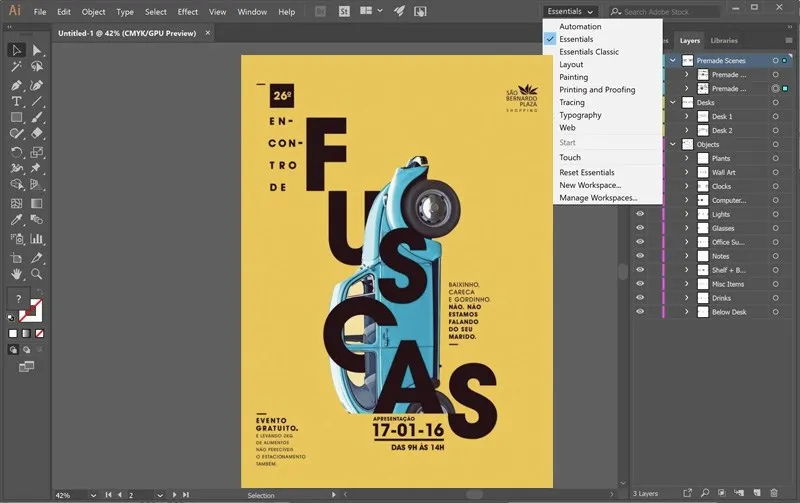This screenshot has width=800, height=503.
Task: Open the Window menu
Action: [x=252, y=12]
